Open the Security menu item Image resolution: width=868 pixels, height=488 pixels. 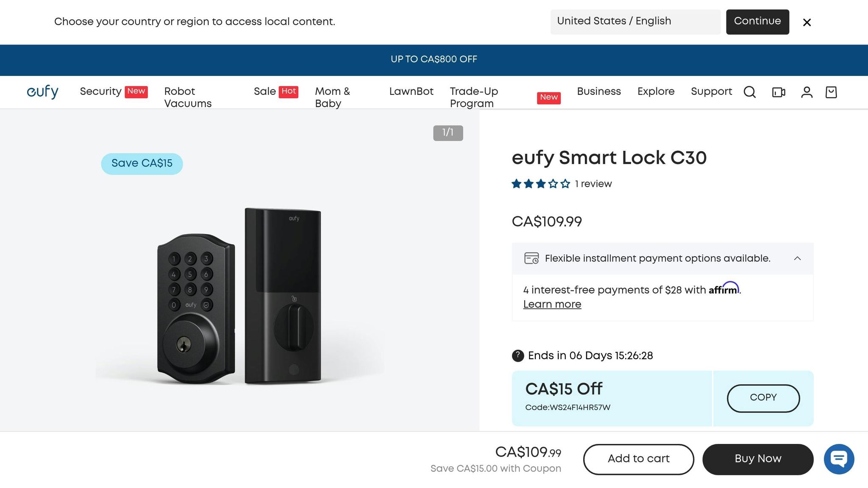(101, 91)
